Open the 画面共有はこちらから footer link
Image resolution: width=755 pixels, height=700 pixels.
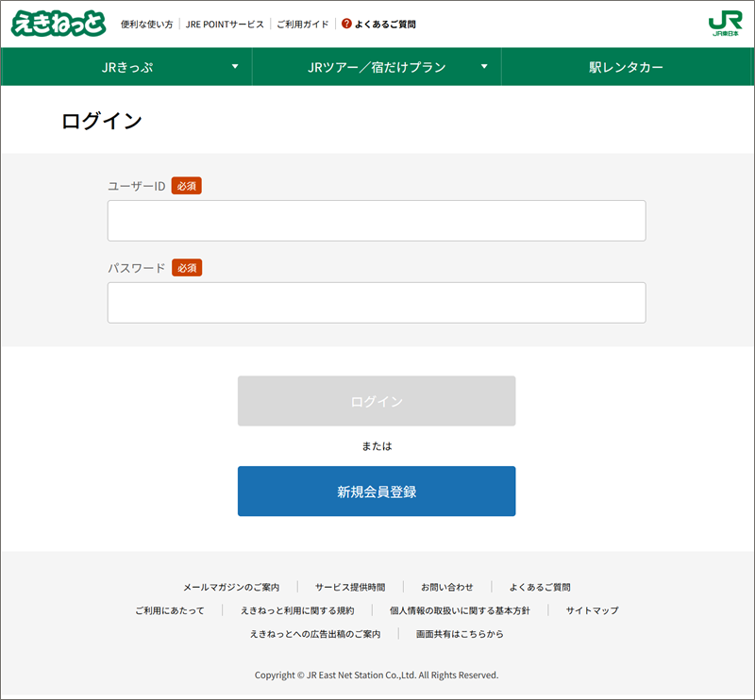[x=460, y=634]
